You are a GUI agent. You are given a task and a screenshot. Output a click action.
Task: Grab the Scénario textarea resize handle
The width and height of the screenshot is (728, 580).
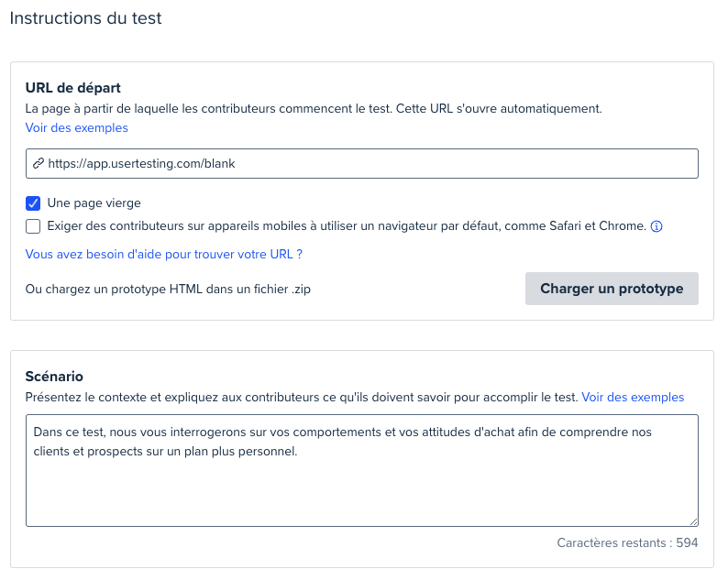[694, 522]
